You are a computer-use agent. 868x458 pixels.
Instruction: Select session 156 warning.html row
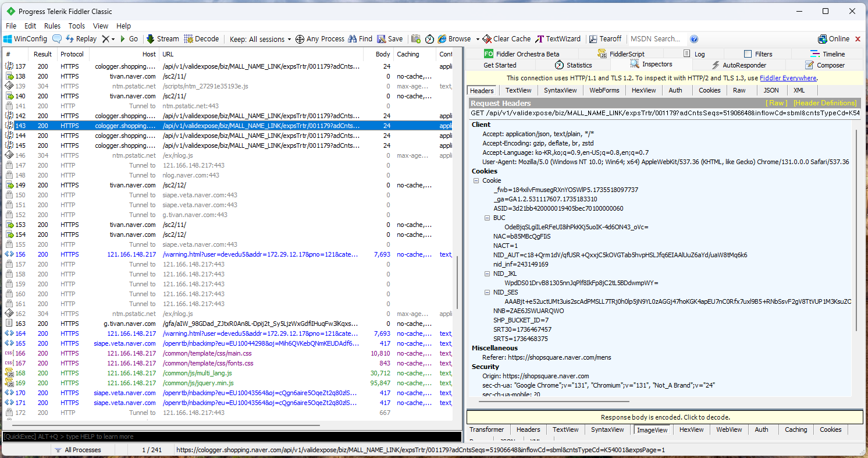(x=227, y=254)
